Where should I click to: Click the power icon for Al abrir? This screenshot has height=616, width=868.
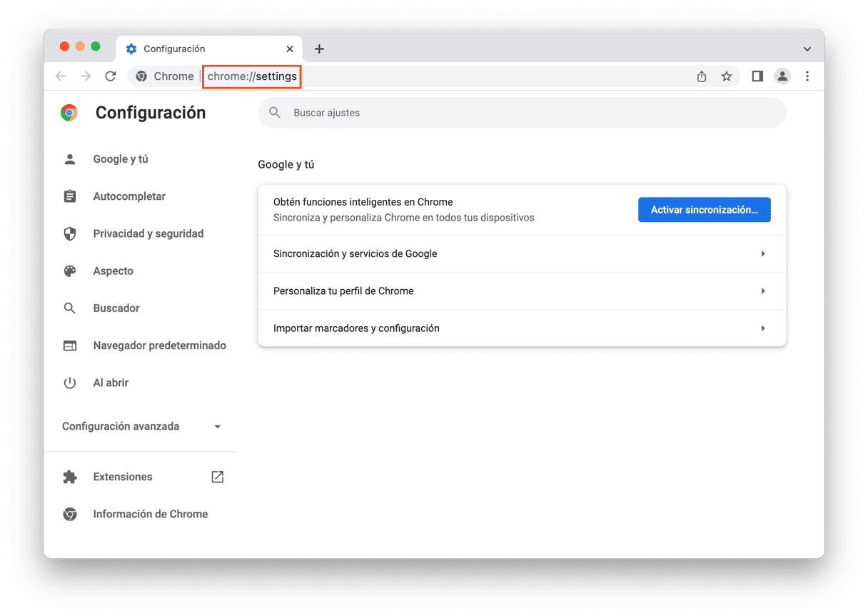[x=70, y=383]
